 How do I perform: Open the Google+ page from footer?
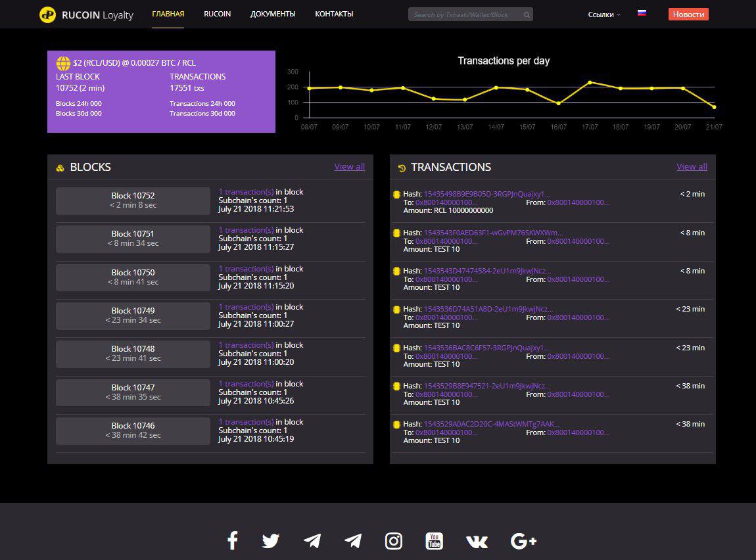523,541
